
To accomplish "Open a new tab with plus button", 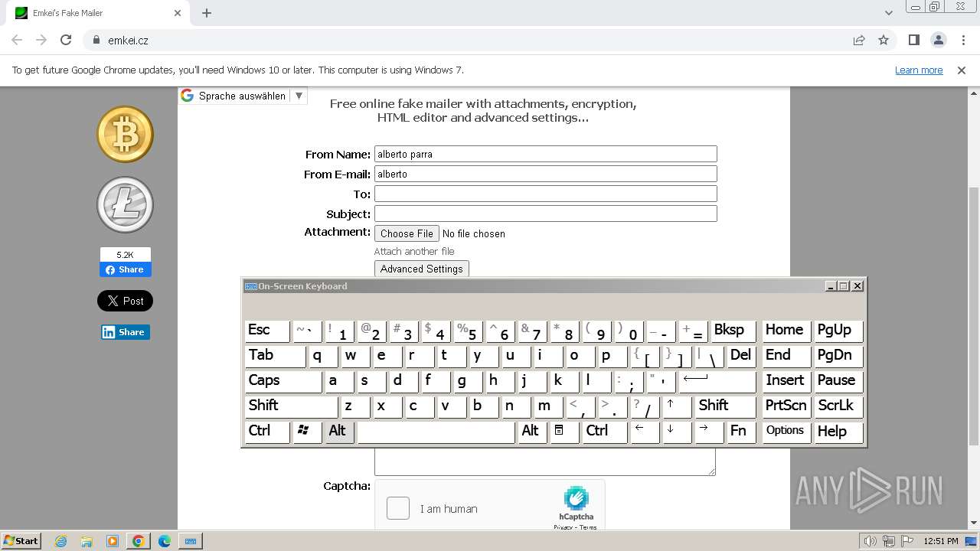I will [x=207, y=13].
